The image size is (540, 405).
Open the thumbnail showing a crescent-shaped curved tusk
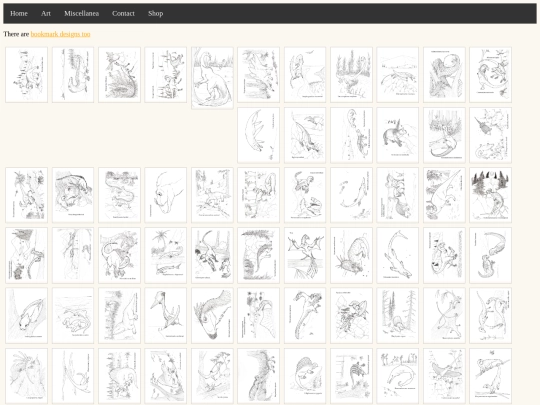point(258,135)
